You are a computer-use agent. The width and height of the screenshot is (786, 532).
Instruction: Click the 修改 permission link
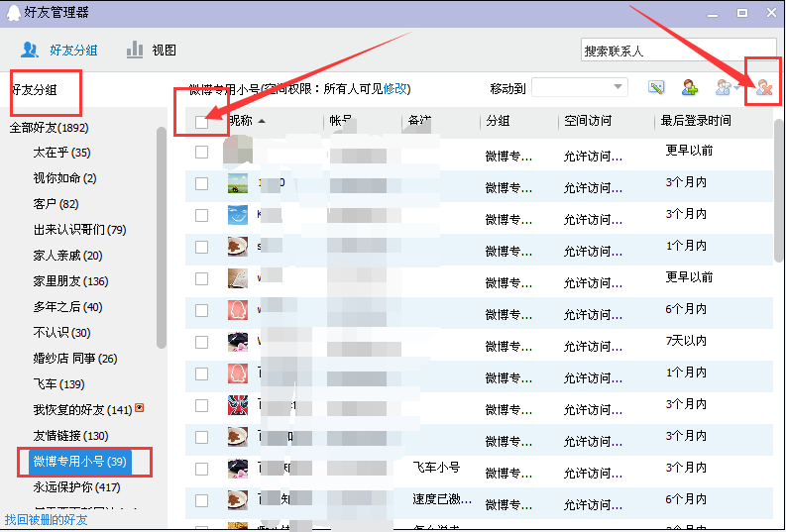(x=394, y=89)
